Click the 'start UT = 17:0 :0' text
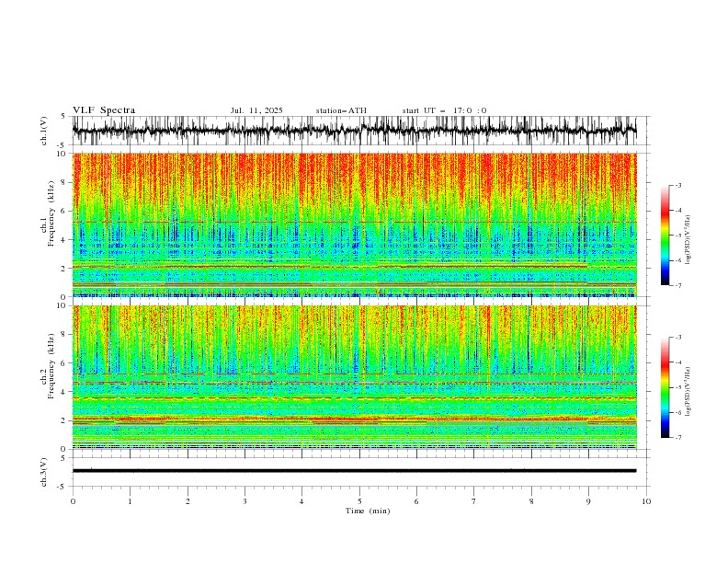Screen dimensions: 728x563 [x=444, y=110]
